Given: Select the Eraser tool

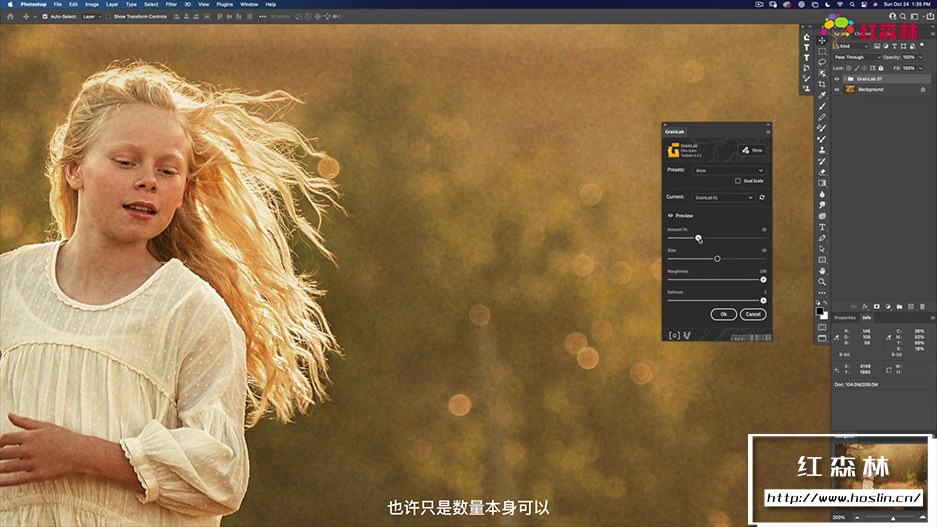Looking at the screenshot, I should pyautogui.click(x=822, y=172).
